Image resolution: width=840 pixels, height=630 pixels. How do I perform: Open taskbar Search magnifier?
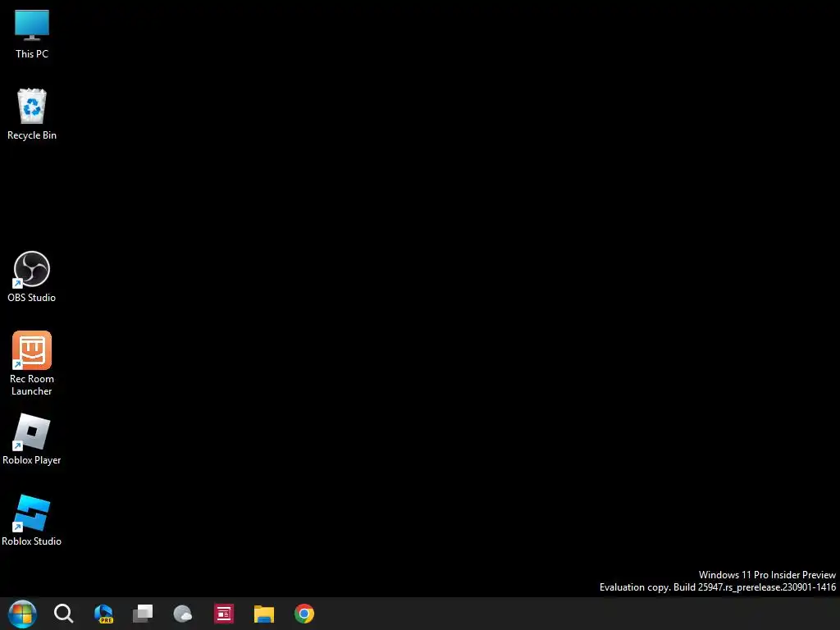(63, 614)
